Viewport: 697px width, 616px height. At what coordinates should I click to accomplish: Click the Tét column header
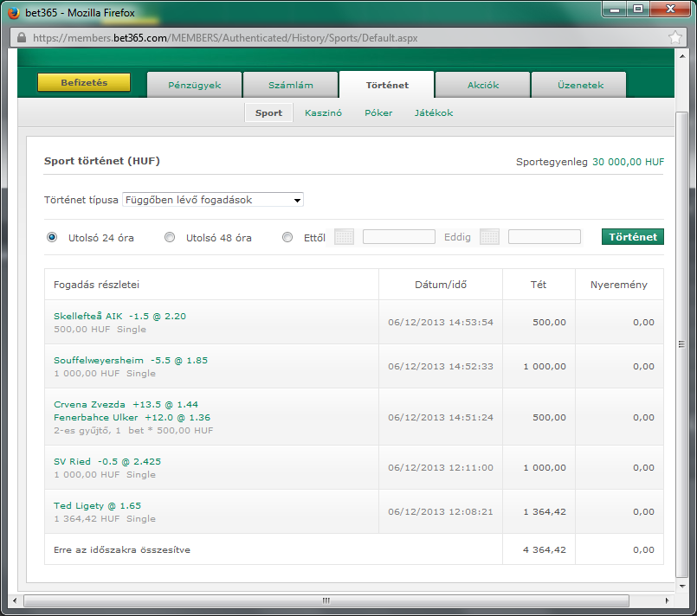coord(539,285)
